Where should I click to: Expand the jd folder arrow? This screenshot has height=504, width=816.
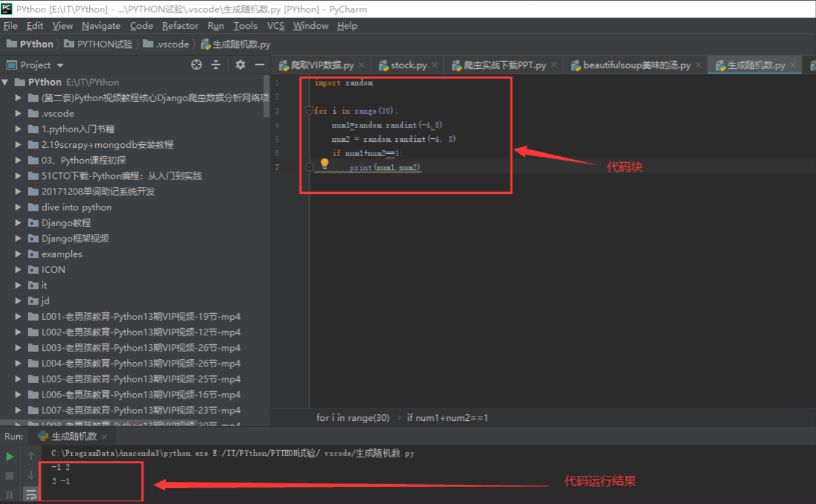coord(19,300)
